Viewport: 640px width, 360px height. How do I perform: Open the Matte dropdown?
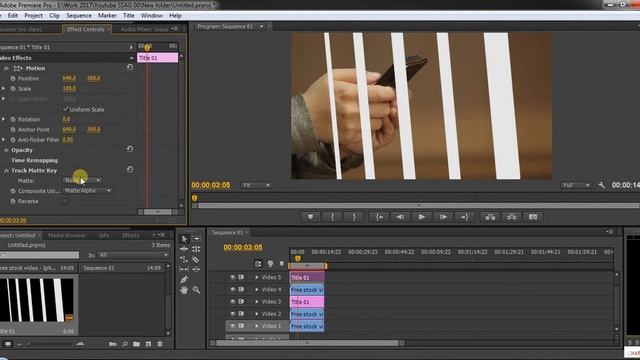pos(82,180)
